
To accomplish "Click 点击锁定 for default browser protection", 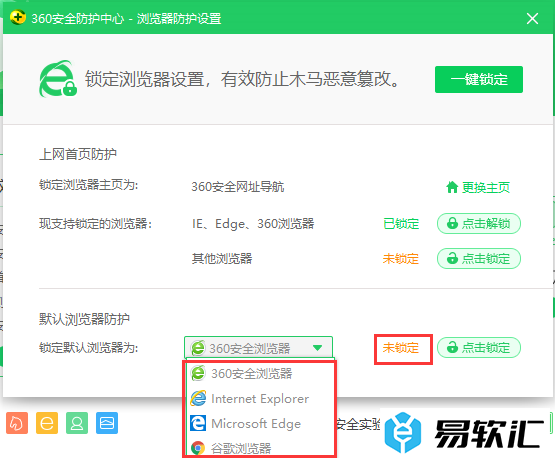I will click(479, 347).
